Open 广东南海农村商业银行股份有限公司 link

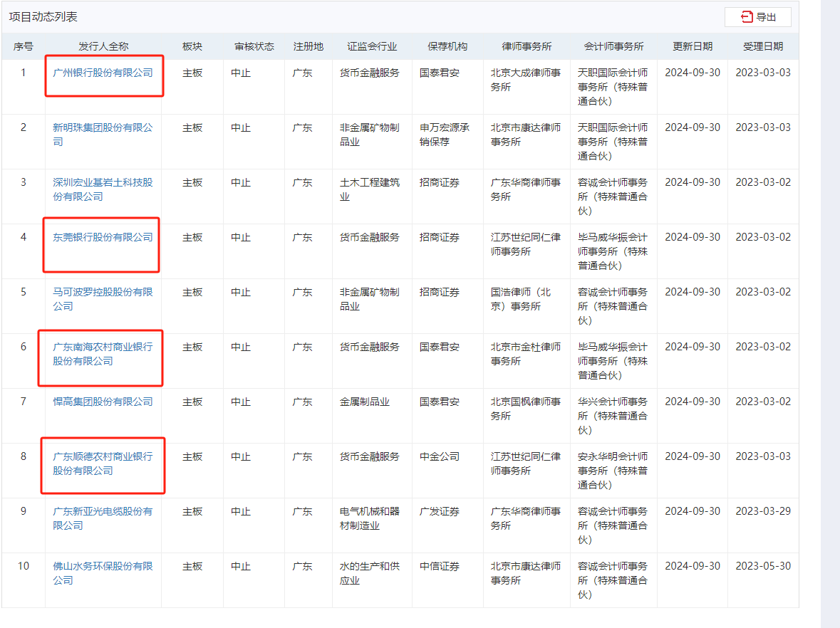(x=103, y=354)
